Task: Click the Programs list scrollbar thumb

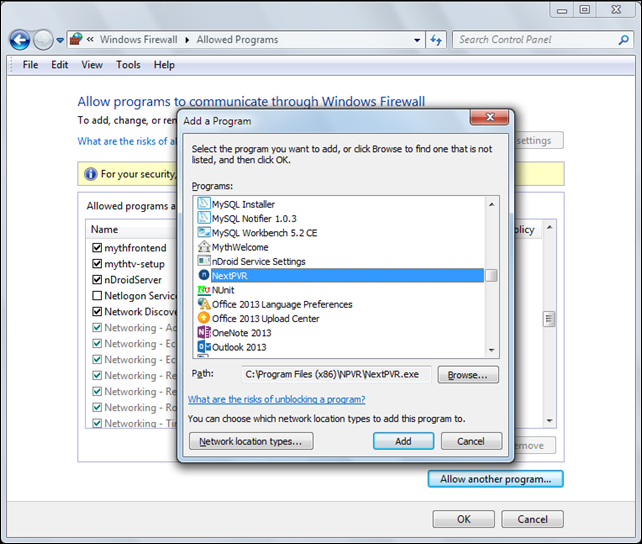Action: (491, 275)
